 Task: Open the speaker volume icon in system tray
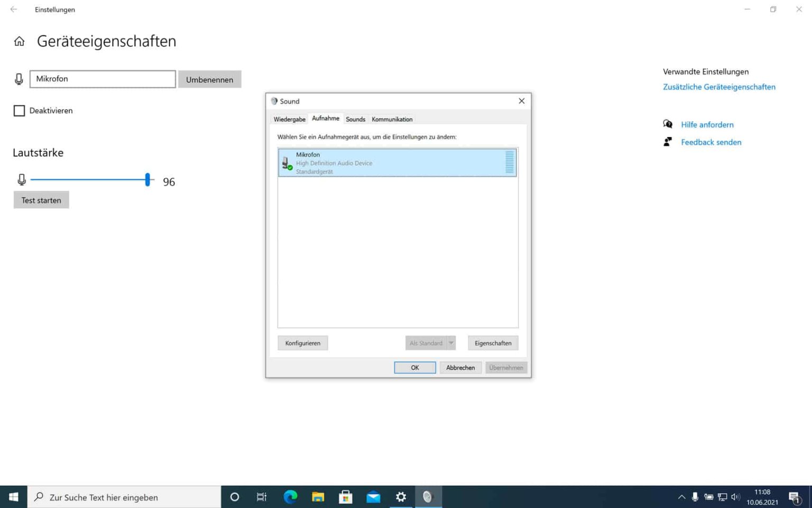735,497
